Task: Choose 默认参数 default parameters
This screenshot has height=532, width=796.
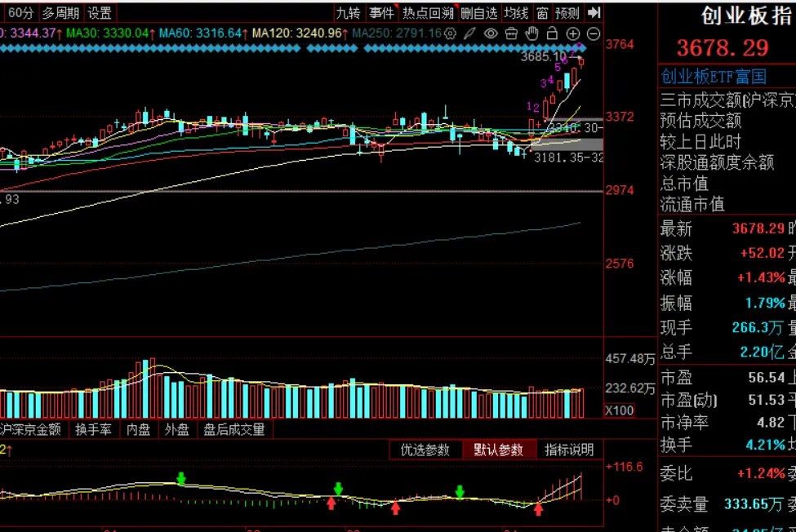Action: click(498, 450)
